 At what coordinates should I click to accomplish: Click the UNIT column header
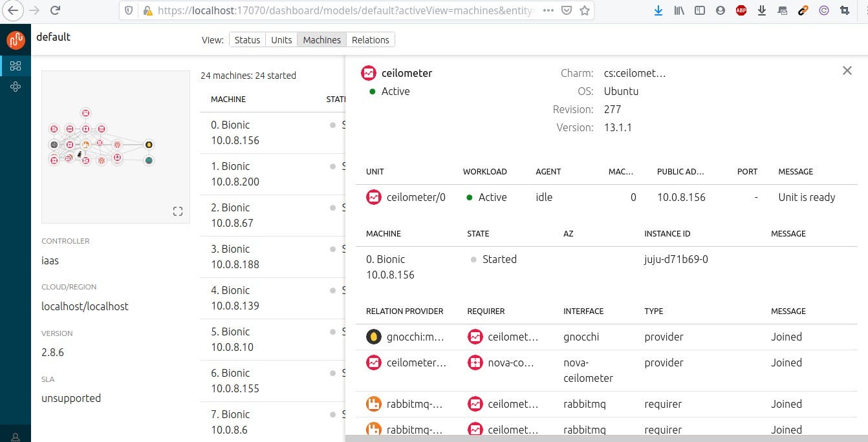pyautogui.click(x=375, y=172)
